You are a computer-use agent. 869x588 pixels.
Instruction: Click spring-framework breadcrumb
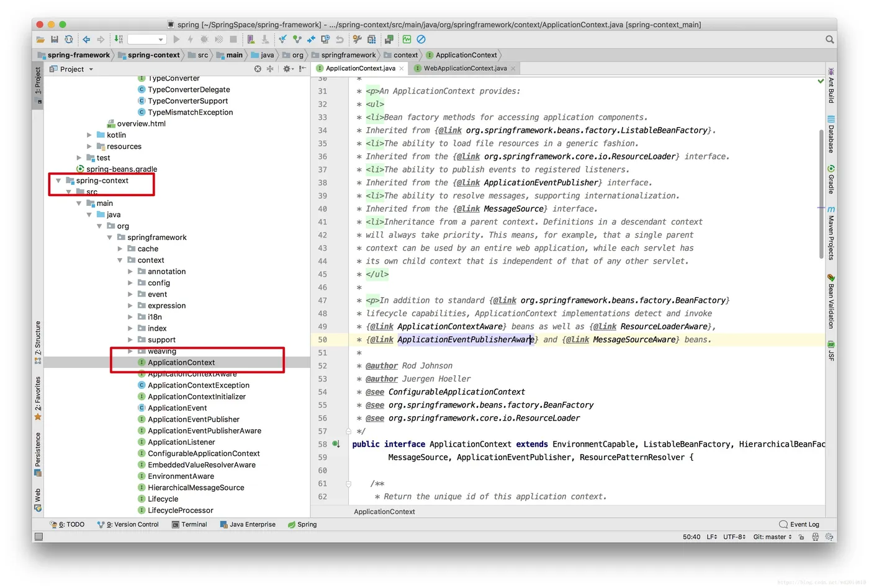(x=73, y=55)
